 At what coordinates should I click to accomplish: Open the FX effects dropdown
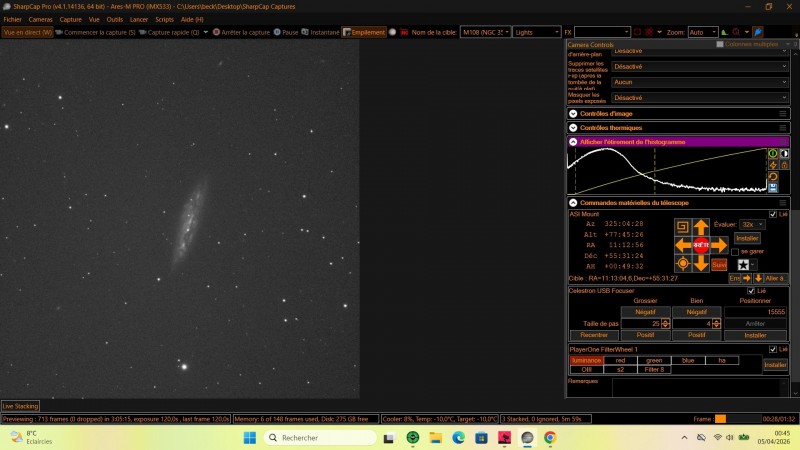point(602,32)
